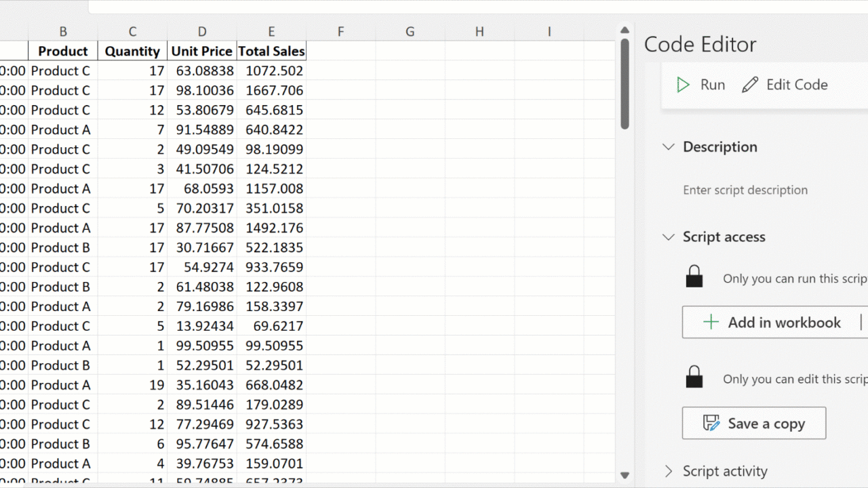Collapse the Description section
This screenshot has height=488, width=868.
point(669,147)
